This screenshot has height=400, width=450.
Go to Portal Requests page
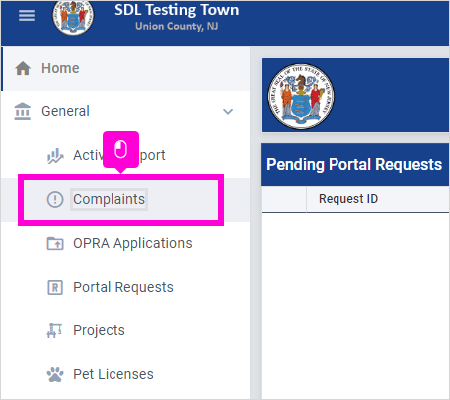tap(123, 287)
